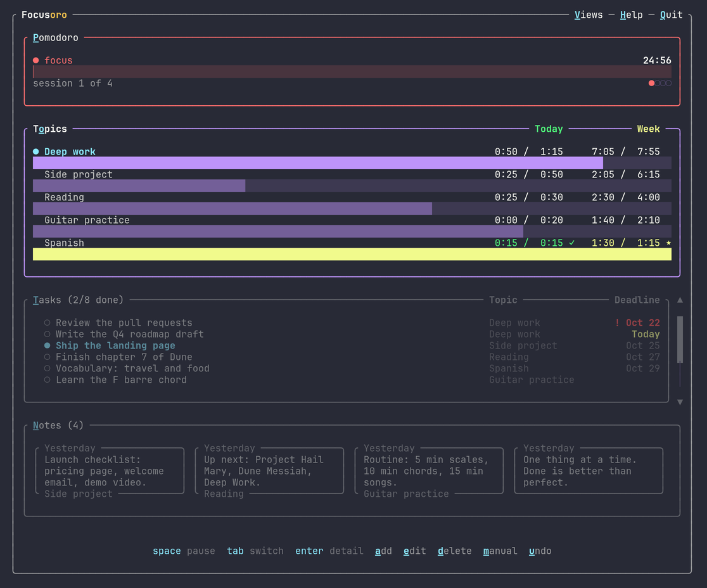This screenshot has width=707, height=588.
Task: Focus the Topics panel title
Action: 49,129
